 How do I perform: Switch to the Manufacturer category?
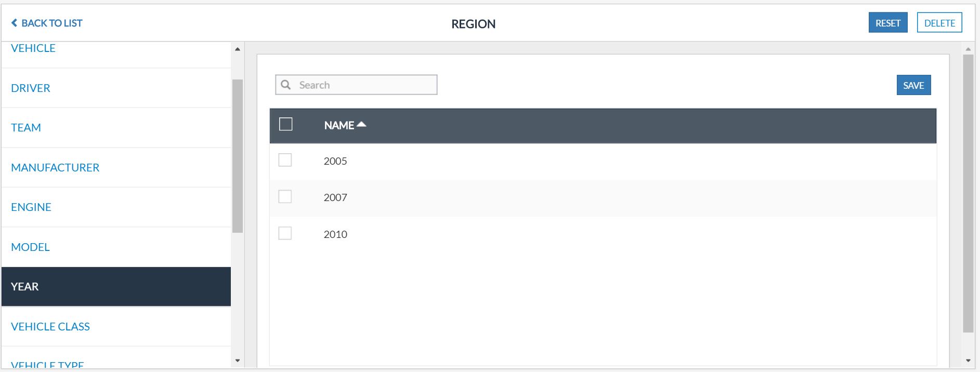pos(55,167)
